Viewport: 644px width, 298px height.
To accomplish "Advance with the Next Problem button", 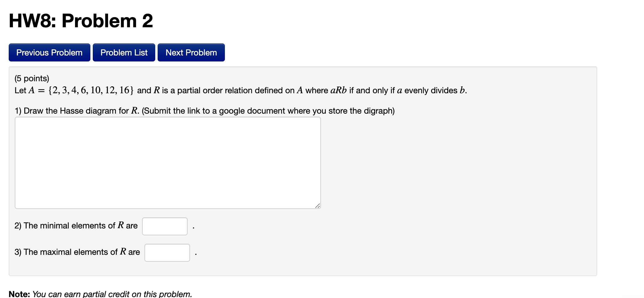I will coord(191,52).
